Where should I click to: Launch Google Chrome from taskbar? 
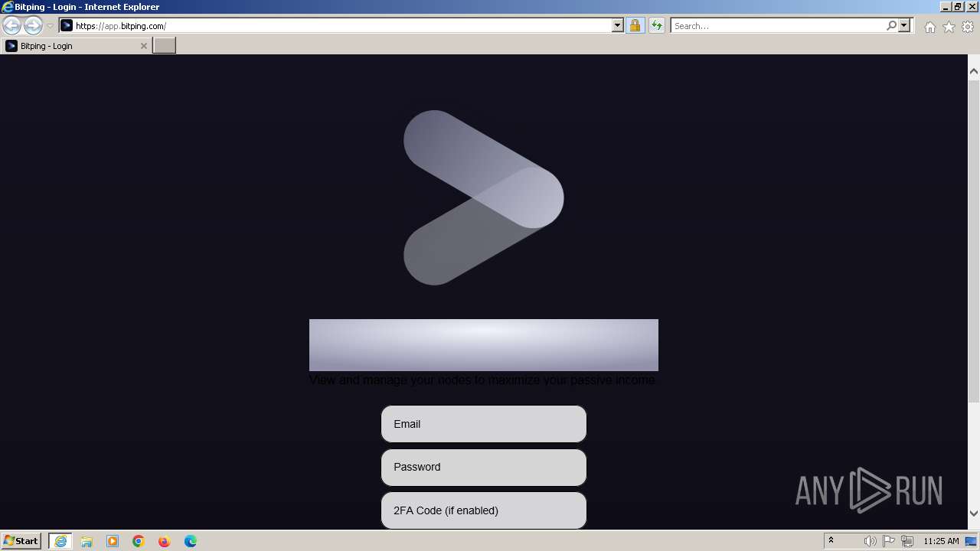(139, 541)
